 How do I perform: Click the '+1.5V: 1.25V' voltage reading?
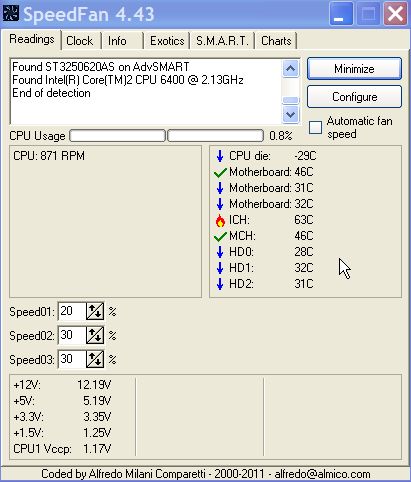[62, 433]
